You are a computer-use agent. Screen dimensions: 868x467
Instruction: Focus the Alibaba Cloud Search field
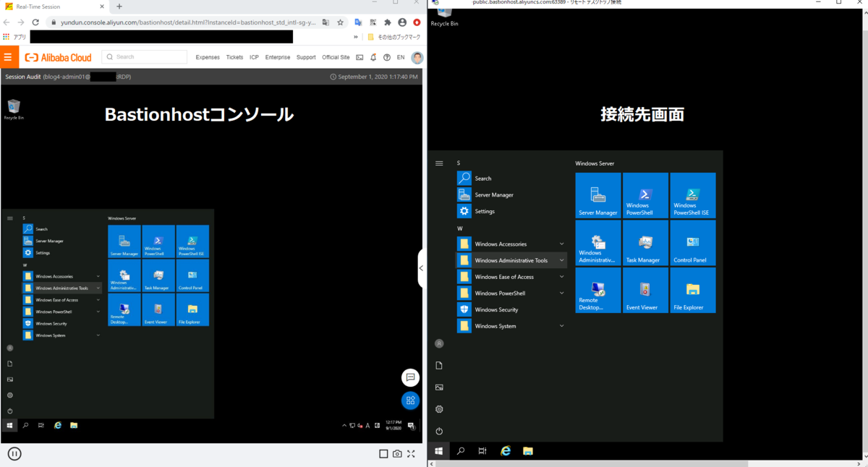[x=145, y=57]
